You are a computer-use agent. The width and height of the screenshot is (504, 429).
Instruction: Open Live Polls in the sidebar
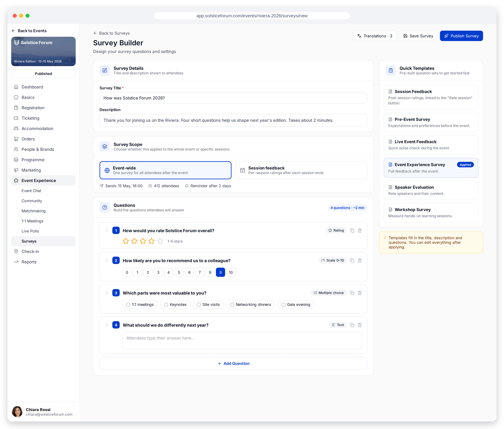tap(30, 231)
